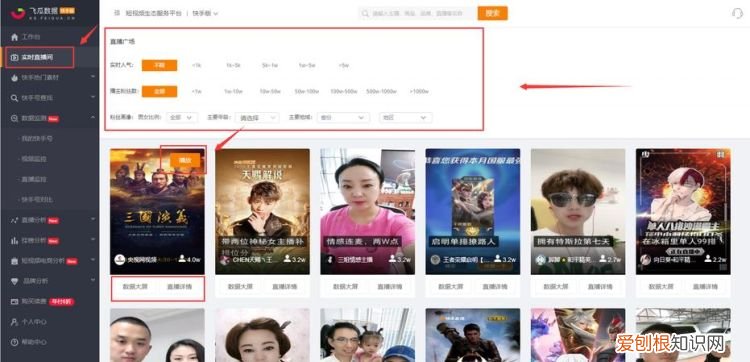The width and height of the screenshot is (750, 362).
Task: Click 直播详情 under the 启明单排 card
Action: [x=495, y=287]
